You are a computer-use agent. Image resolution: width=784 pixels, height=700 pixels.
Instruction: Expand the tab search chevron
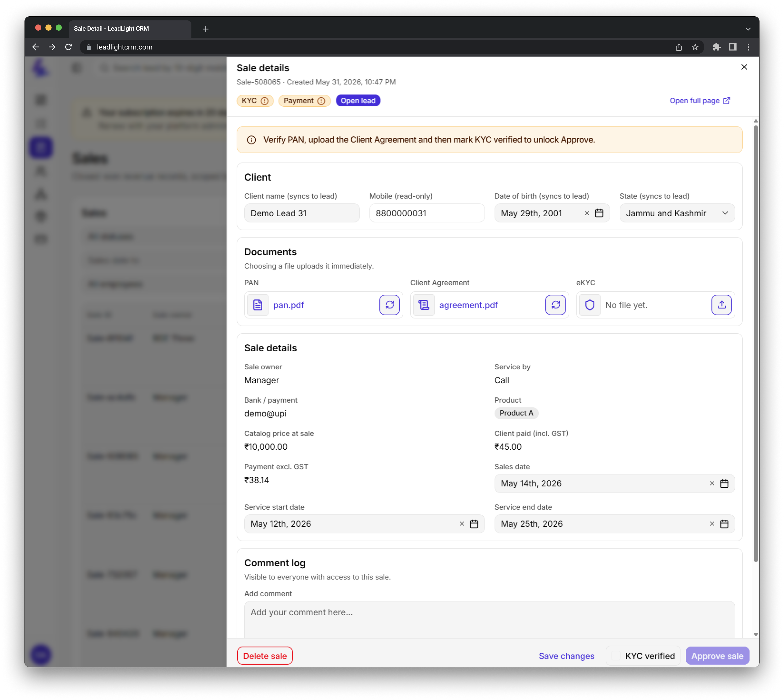click(x=748, y=29)
